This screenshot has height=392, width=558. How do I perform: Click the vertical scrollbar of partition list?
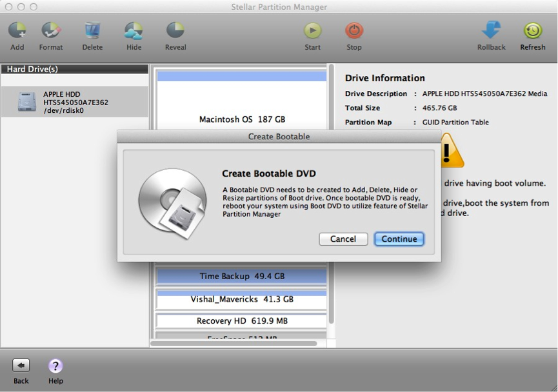[332, 194]
